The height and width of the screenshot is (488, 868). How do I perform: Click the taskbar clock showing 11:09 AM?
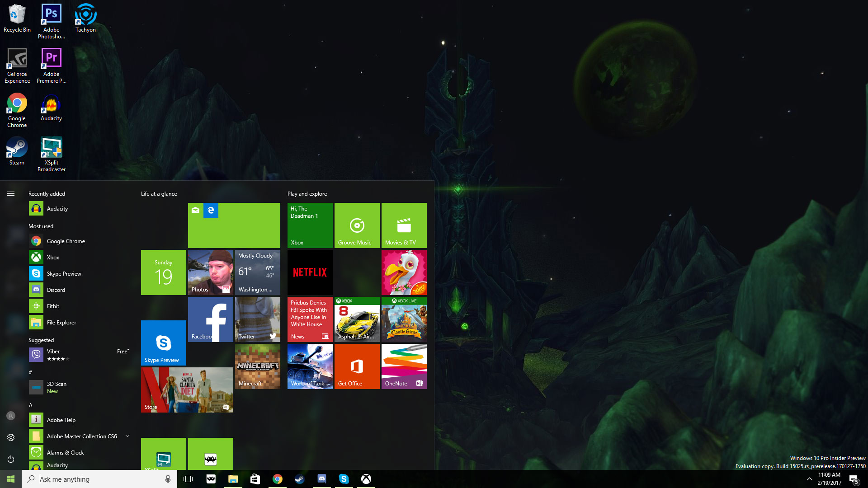tap(829, 479)
